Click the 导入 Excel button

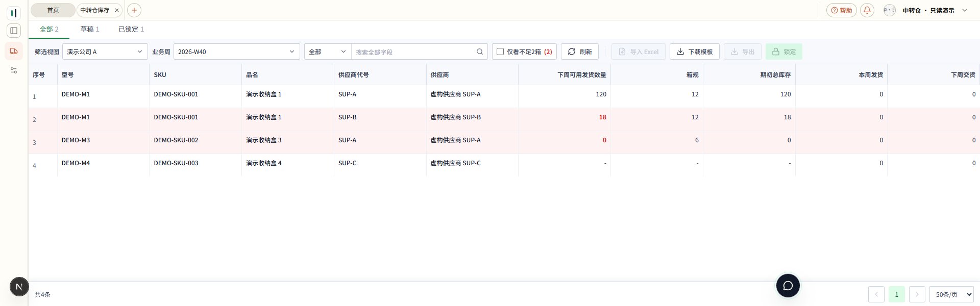pos(638,52)
